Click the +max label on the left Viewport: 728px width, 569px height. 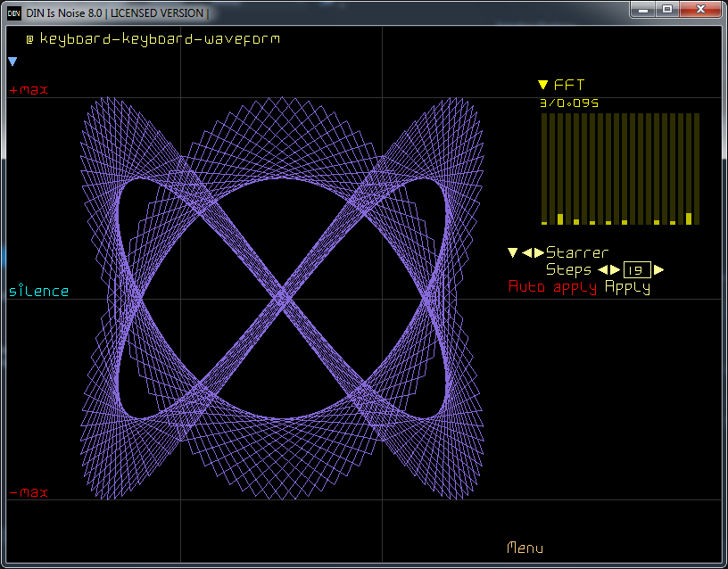point(29,90)
